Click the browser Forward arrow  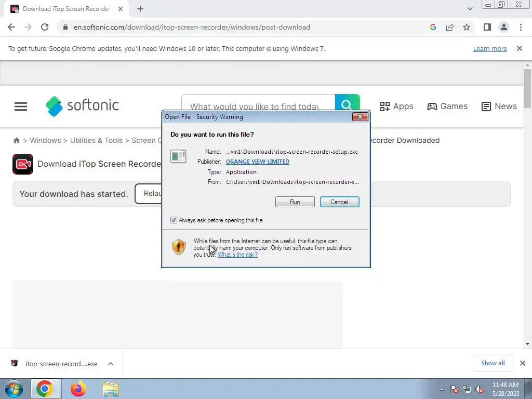point(28,27)
